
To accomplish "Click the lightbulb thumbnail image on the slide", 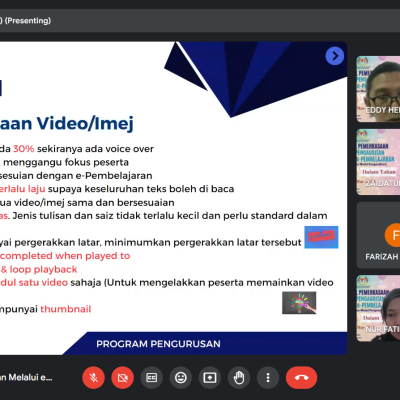I will pyautogui.click(x=299, y=303).
